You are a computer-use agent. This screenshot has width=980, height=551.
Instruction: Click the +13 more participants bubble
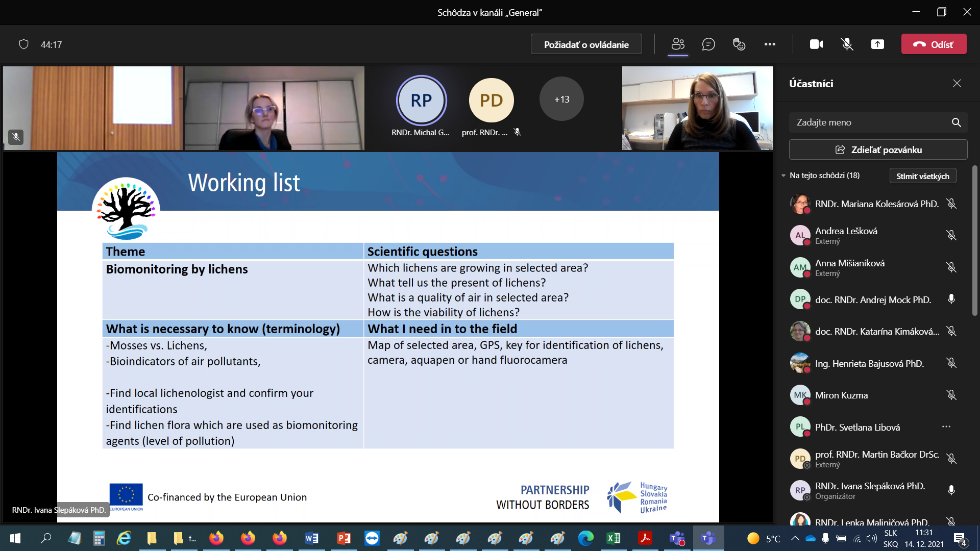click(x=561, y=99)
